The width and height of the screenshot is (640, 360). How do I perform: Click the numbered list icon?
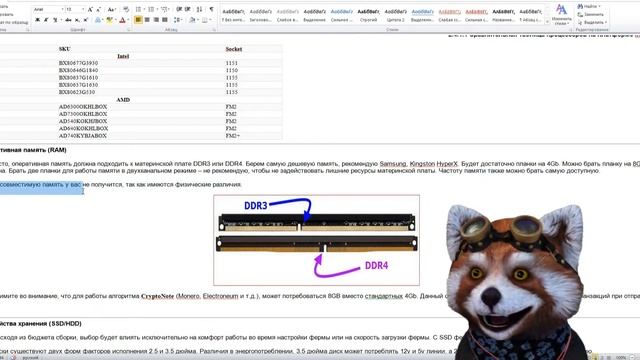coord(151,9)
